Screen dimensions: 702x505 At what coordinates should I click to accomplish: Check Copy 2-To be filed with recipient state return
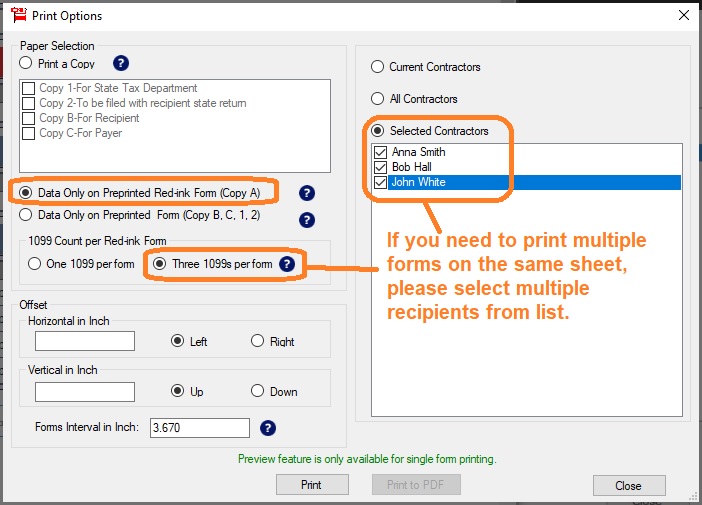point(29,103)
